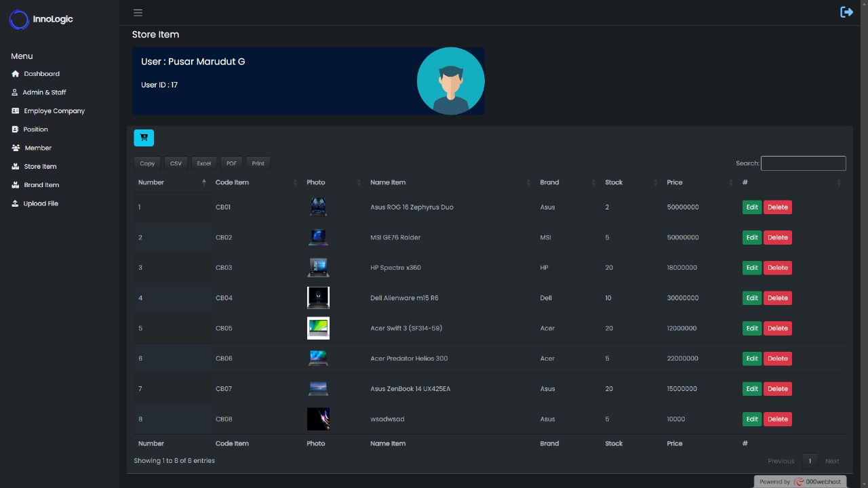Sort table by Brand column
This screenshot has height=488, width=868.
[x=568, y=182]
